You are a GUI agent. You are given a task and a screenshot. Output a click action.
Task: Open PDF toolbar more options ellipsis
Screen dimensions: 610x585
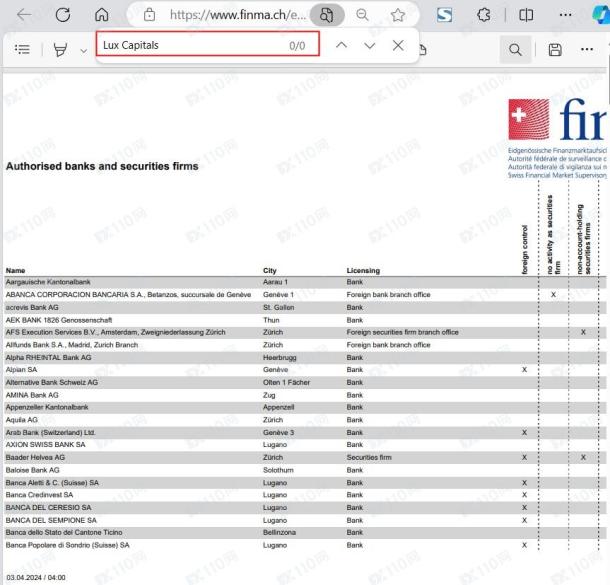click(587, 49)
